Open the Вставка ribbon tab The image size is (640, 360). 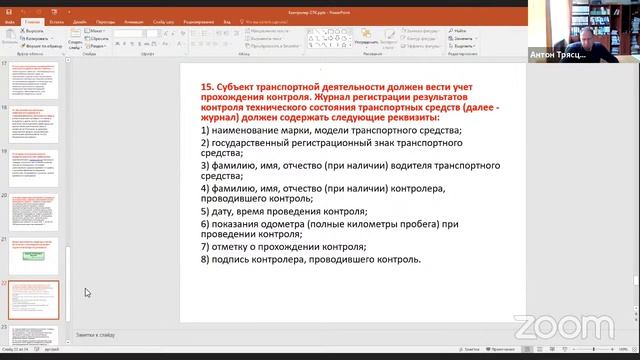(57, 22)
